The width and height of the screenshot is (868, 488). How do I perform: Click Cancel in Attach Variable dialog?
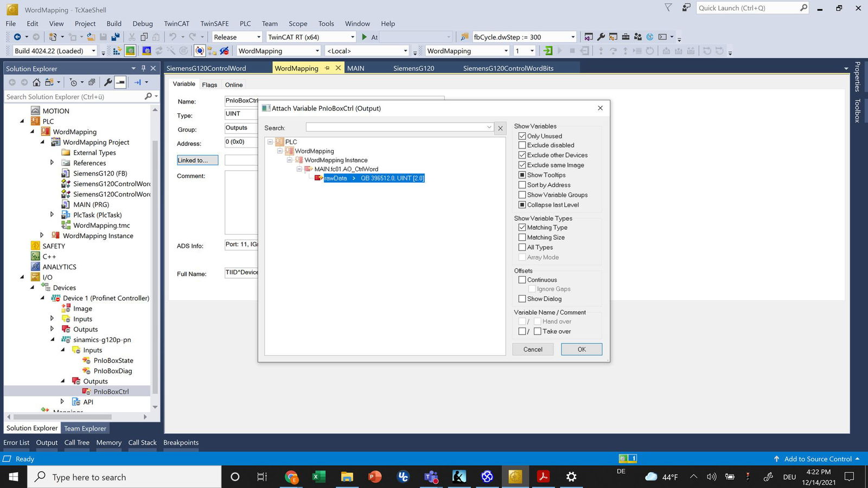coord(533,349)
